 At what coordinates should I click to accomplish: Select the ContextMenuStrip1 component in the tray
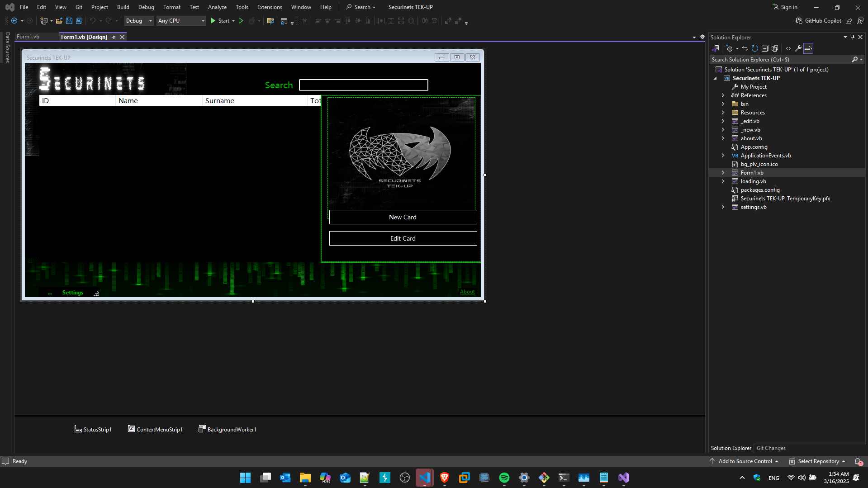coord(155,429)
